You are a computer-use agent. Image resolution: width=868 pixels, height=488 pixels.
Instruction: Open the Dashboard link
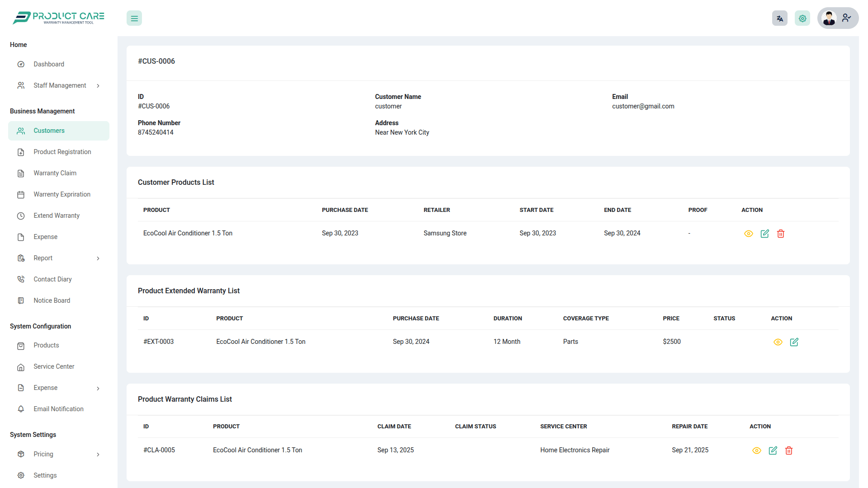point(48,64)
